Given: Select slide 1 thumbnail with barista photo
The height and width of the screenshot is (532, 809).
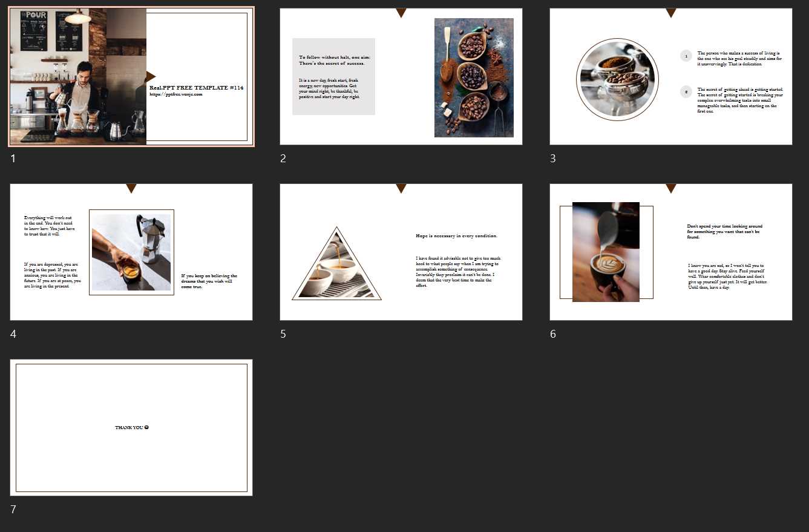Looking at the screenshot, I should click(131, 76).
